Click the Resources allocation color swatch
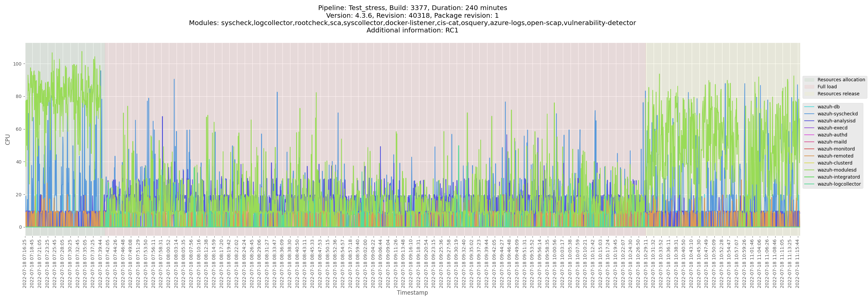Screen dimensions: 868x301 tap(809, 80)
